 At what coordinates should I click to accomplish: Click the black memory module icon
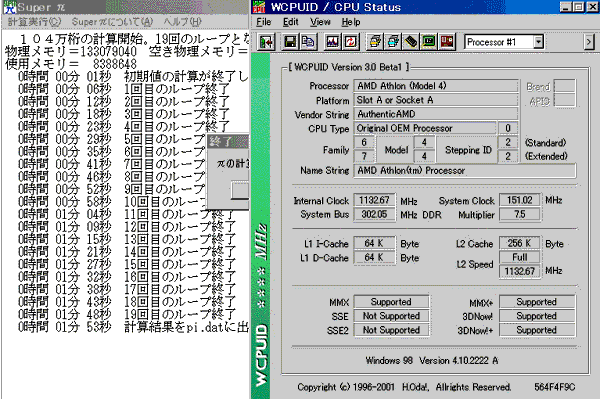click(x=411, y=42)
